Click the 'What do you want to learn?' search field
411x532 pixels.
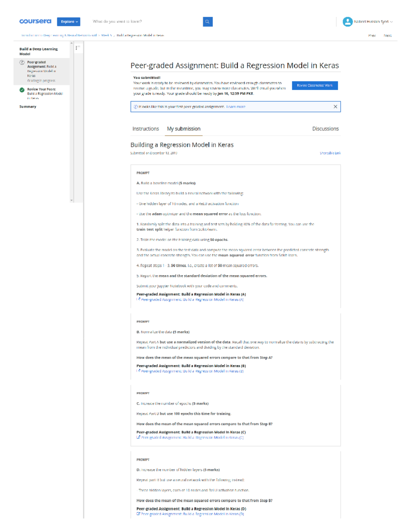click(137, 22)
